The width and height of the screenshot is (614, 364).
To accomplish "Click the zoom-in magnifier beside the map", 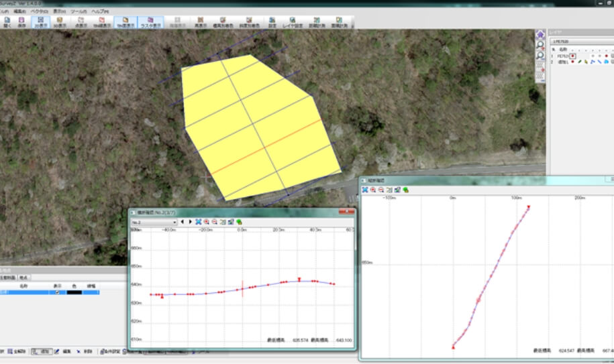I will (x=540, y=45).
